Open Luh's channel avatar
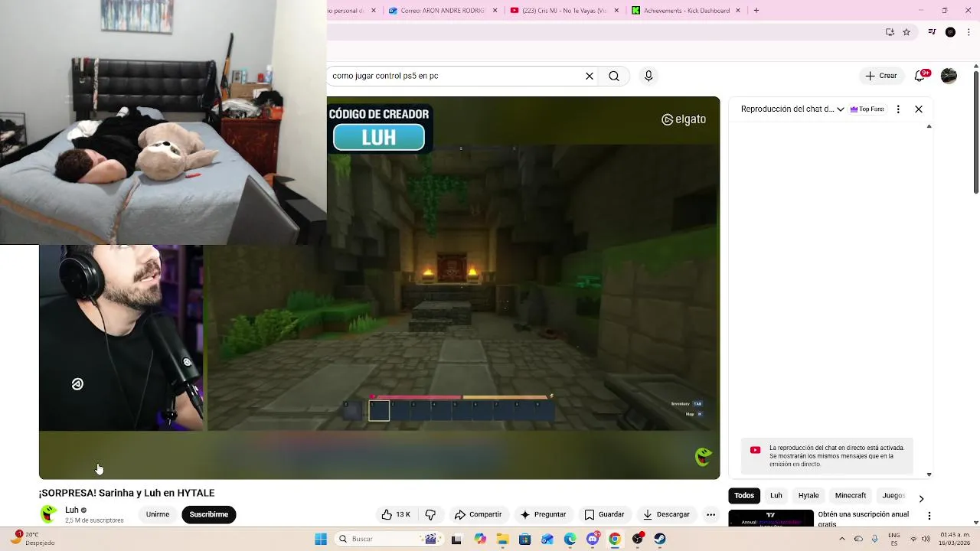The height and width of the screenshot is (551, 980). (49, 514)
